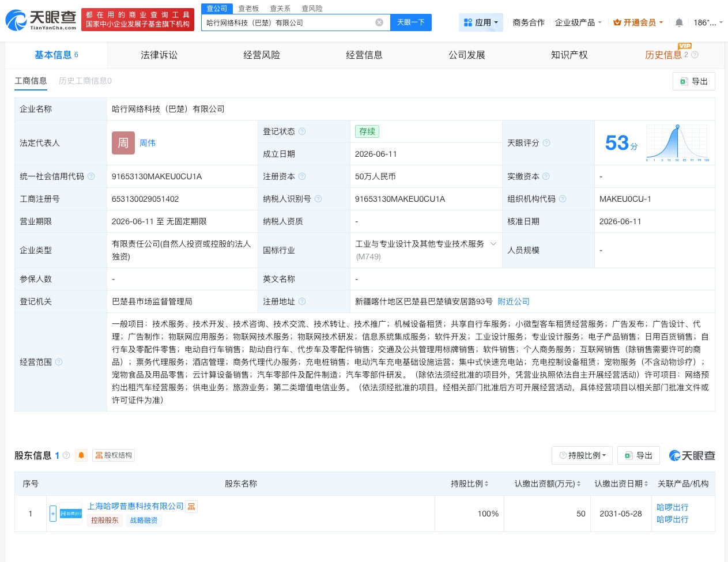Open the 应用 dropdown

point(481,22)
